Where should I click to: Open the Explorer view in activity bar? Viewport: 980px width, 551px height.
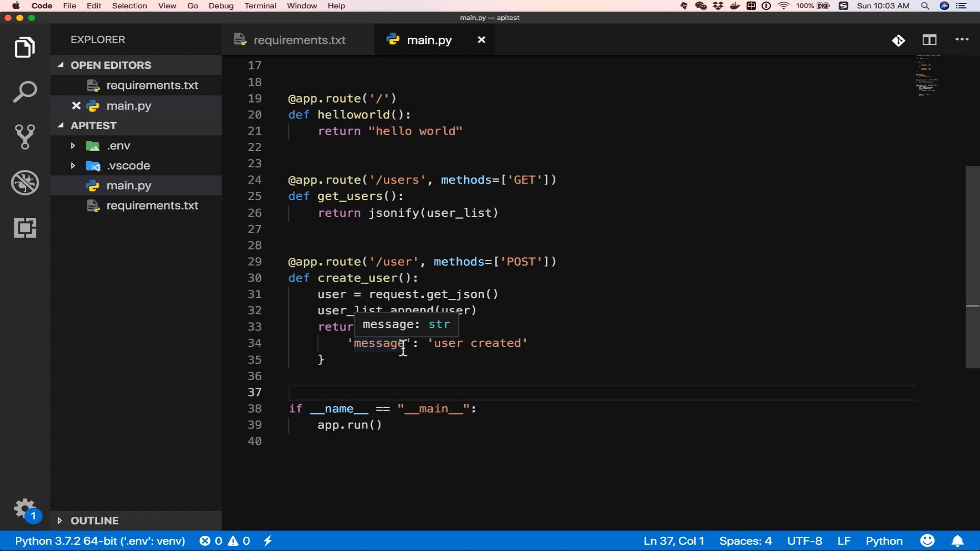(x=24, y=47)
